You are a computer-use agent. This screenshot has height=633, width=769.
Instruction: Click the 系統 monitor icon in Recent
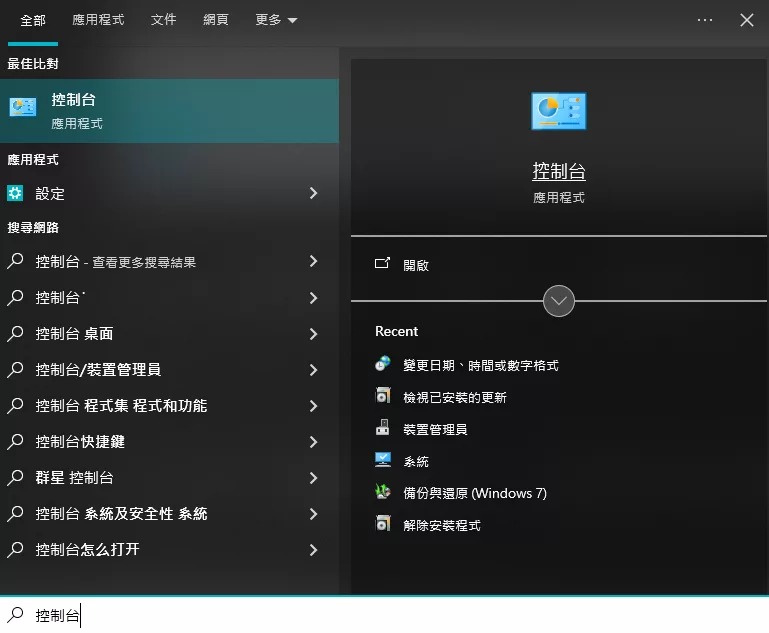(383, 461)
